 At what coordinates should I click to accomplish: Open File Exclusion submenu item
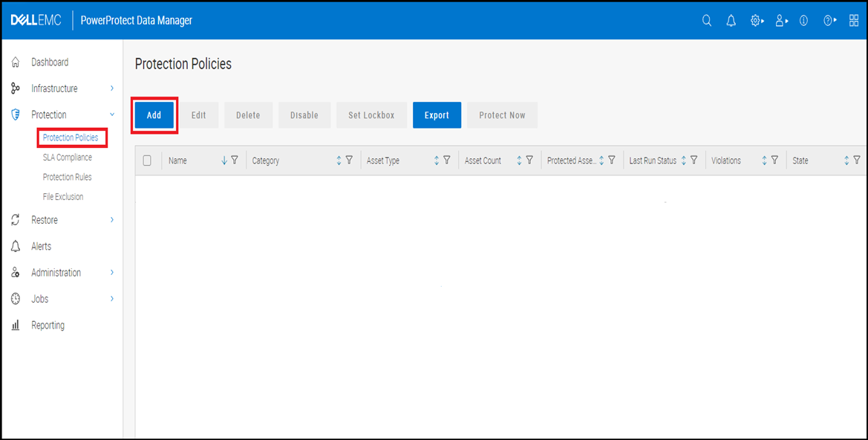point(63,197)
